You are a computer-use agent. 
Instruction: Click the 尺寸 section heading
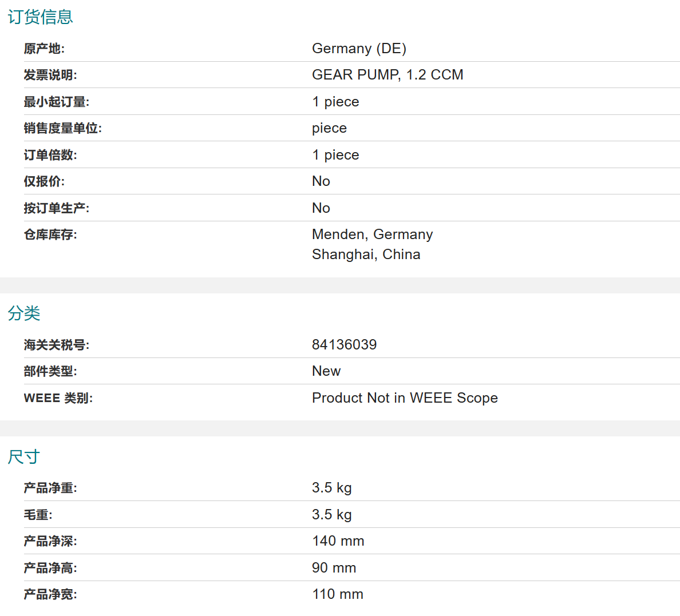click(x=24, y=456)
